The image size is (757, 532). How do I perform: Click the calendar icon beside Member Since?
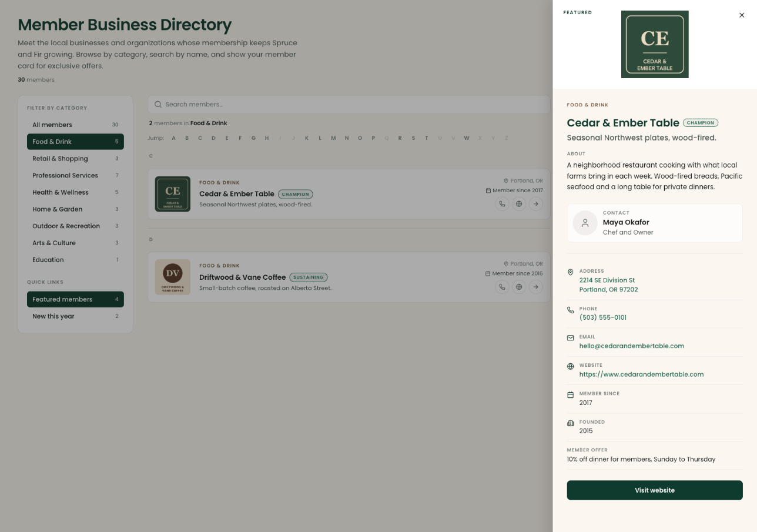[570, 395]
